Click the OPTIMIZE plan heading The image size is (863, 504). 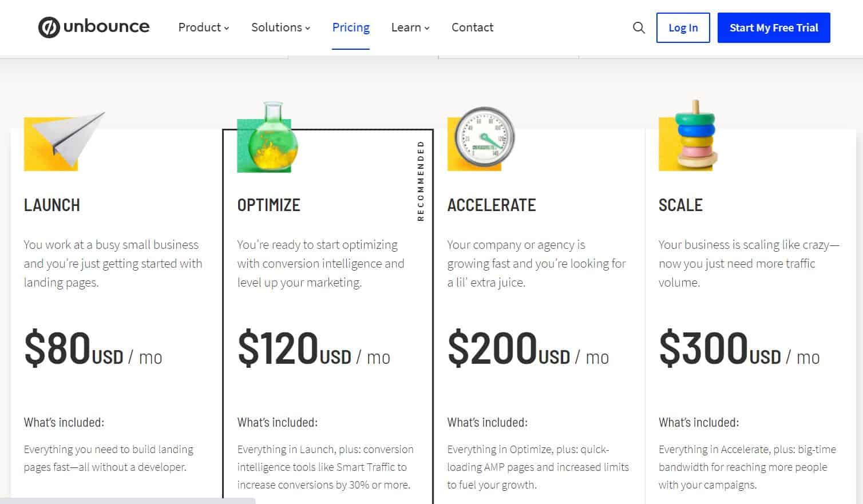269,205
